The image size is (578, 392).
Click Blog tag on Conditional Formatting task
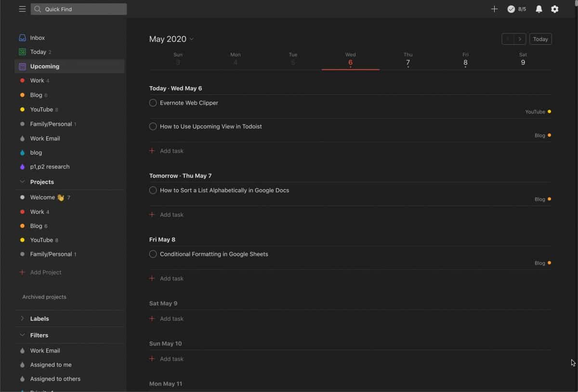click(x=540, y=263)
